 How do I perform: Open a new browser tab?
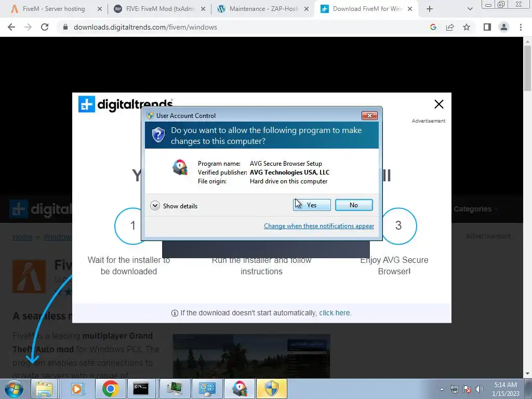(x=430, y=9)
